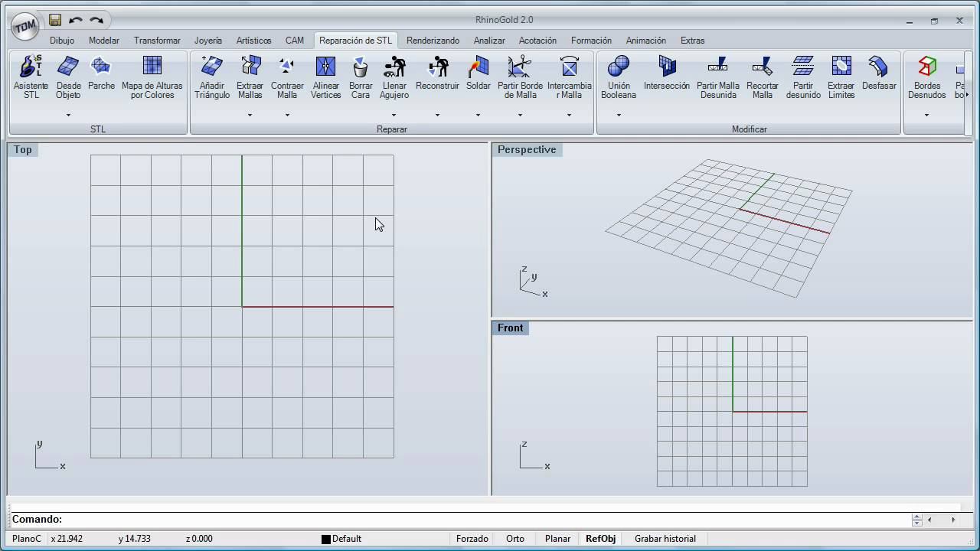Click the Extraer Limites tool
The height and width of the screenshot is (551, 980).
841,77
